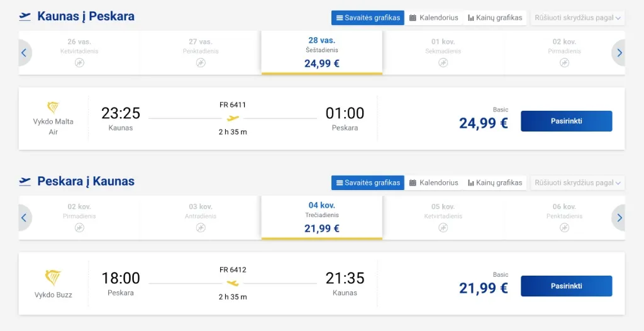Viewport: 644px width, 331px height.
Task: Choose the 04 kov. Trečiadienis date cell
Action: coord(322,217)
